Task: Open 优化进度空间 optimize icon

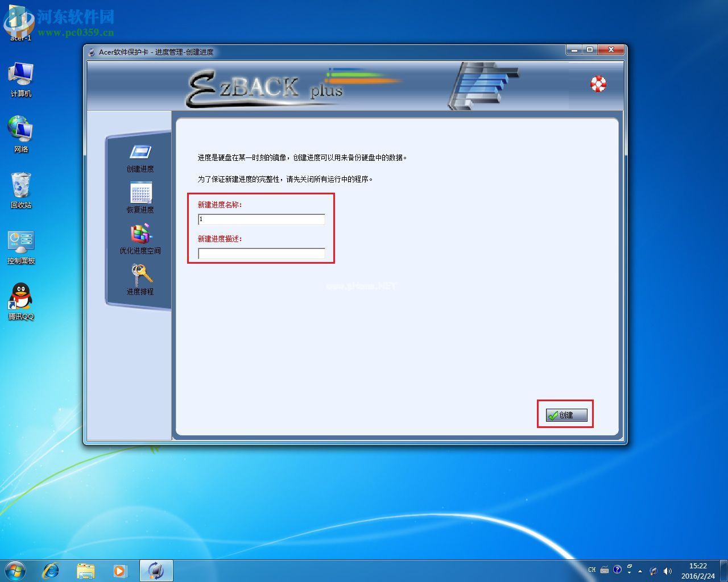Action: pos(140,234)
